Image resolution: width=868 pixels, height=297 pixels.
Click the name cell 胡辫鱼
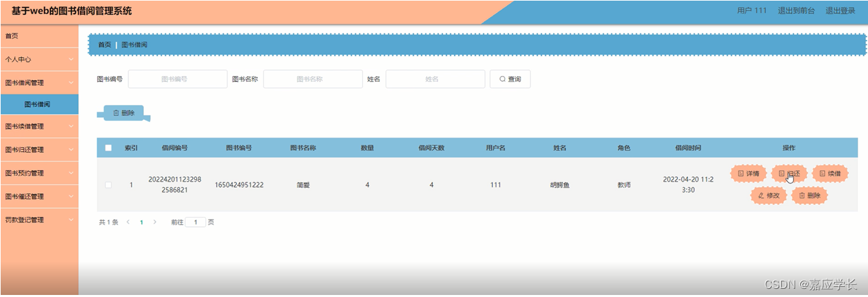(560, 184)
